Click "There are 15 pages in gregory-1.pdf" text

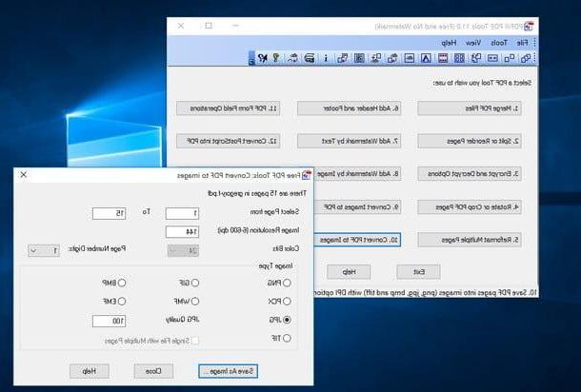pos(257,193)
